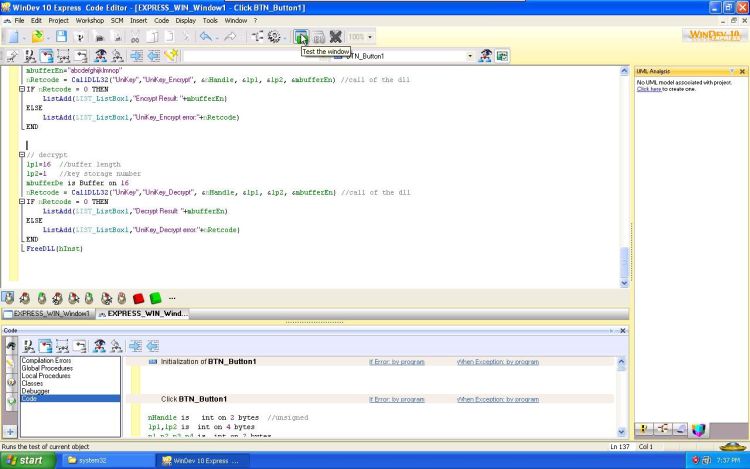Click the Open project folder icon

(x=37, y=37)
